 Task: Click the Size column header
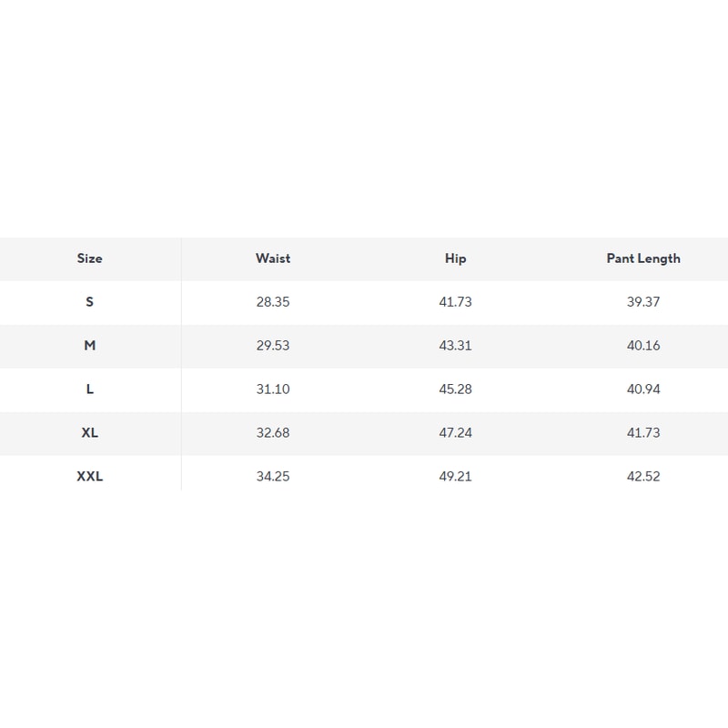[89, 258]
